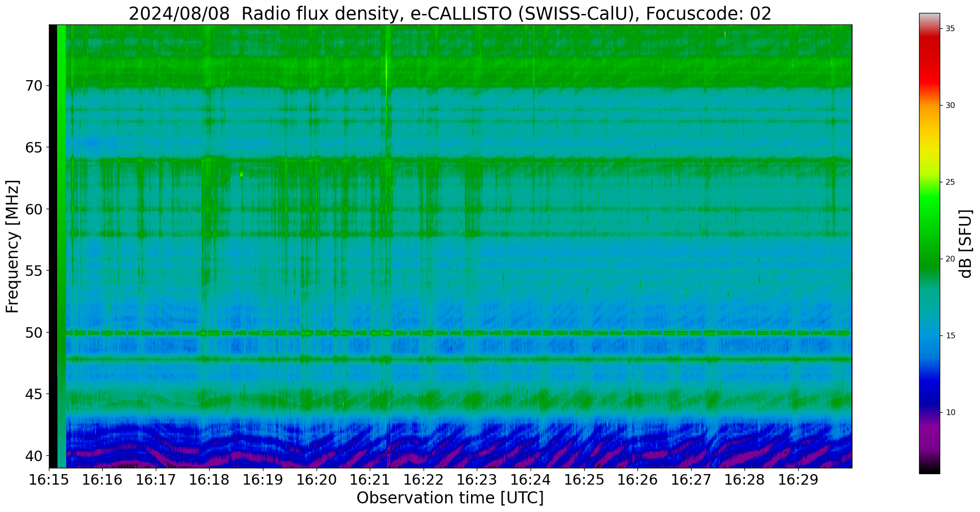This screenshot has height=512, width=980.
Task: Click the 'Frequency [MHz]' axis label
Action: pos(13,247)
